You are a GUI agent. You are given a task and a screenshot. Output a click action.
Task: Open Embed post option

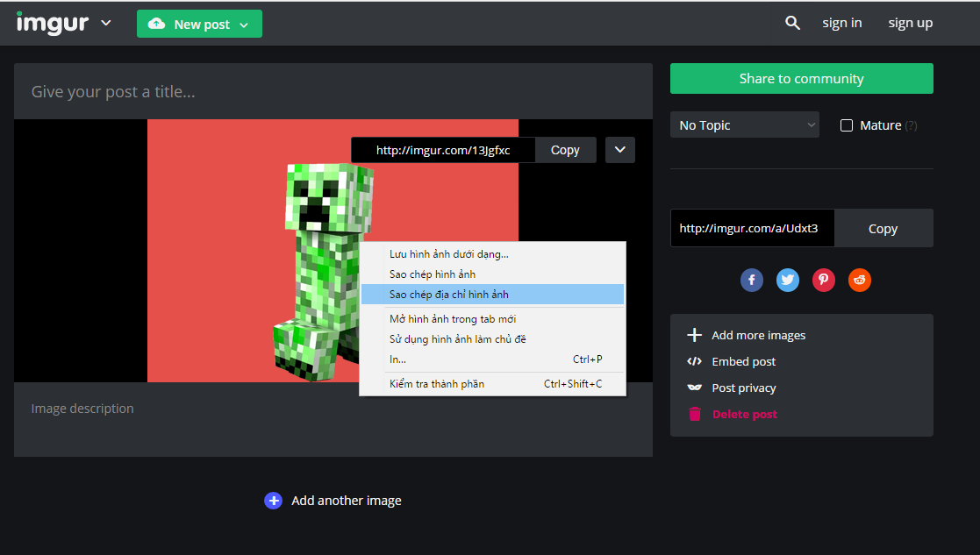tap(743, 361)
